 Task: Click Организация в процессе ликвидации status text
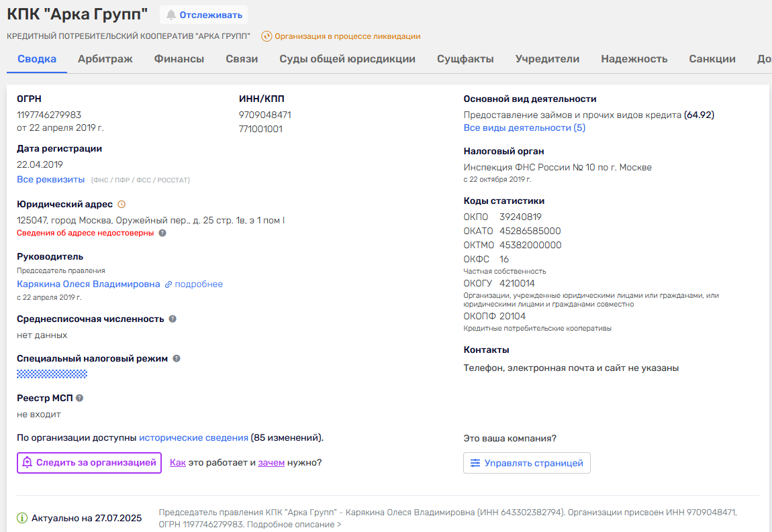click(x=348, y=36)
